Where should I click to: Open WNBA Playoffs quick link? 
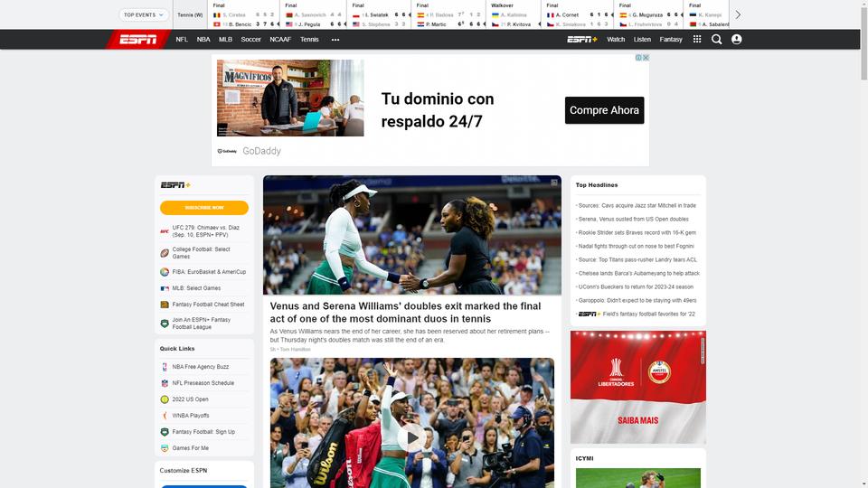point(191,416)
